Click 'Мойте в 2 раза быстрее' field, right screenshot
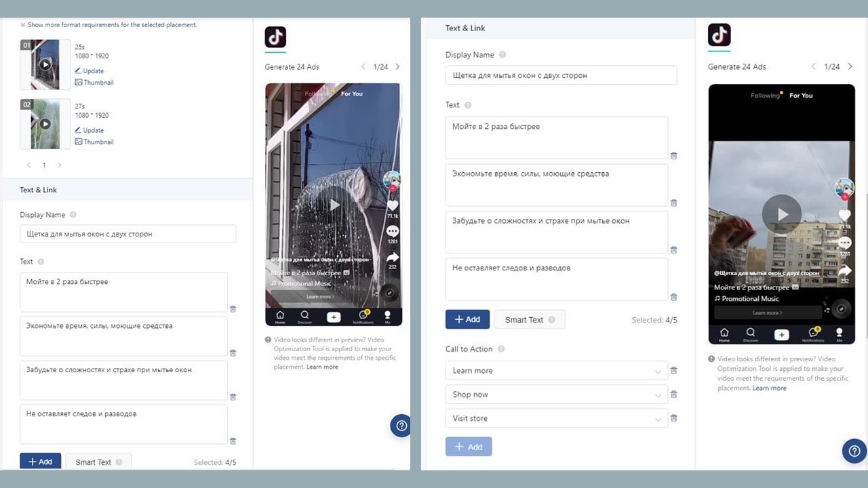 coord(557,138)
